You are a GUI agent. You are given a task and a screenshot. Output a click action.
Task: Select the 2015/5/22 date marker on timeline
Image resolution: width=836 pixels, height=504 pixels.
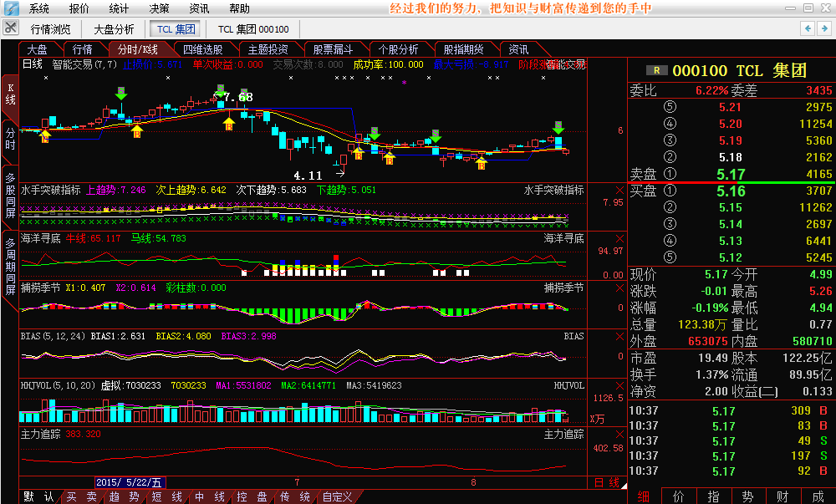[x=130, y=482]
